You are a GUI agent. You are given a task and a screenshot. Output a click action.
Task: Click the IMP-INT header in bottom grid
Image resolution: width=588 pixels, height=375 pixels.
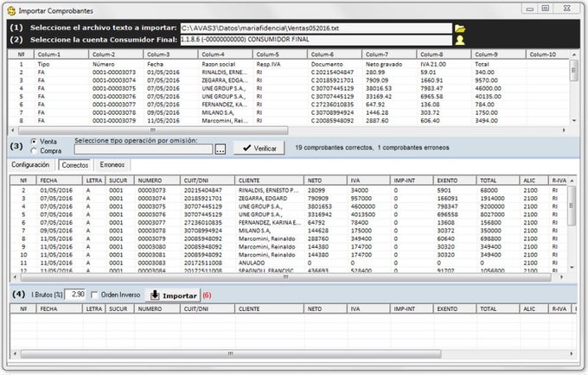[x=412, y=309]
